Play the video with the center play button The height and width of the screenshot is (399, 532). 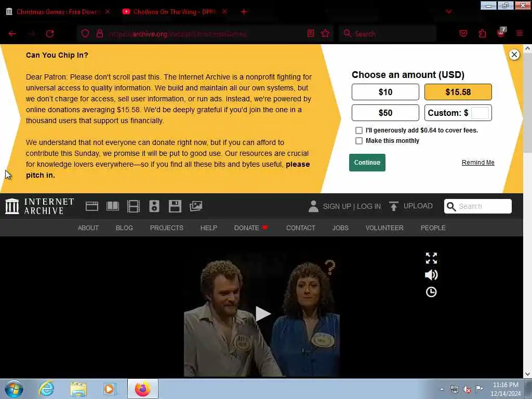click(262, 313)
